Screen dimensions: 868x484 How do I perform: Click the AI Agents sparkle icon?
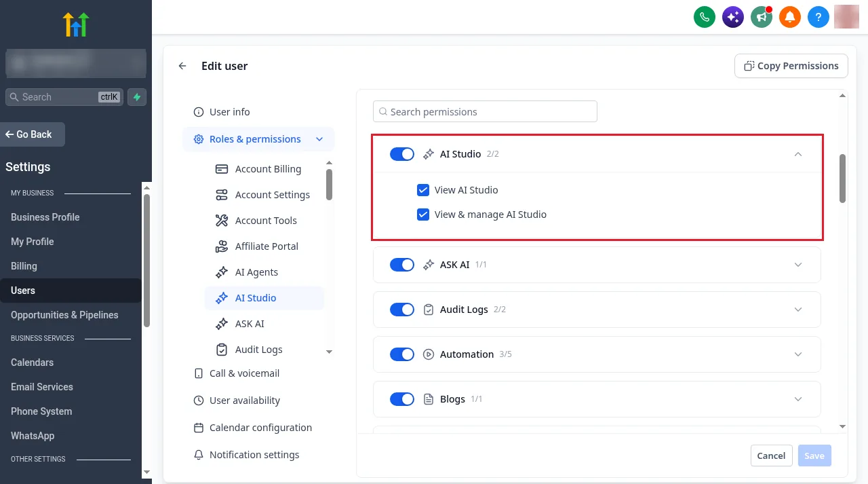pos(222,272)
